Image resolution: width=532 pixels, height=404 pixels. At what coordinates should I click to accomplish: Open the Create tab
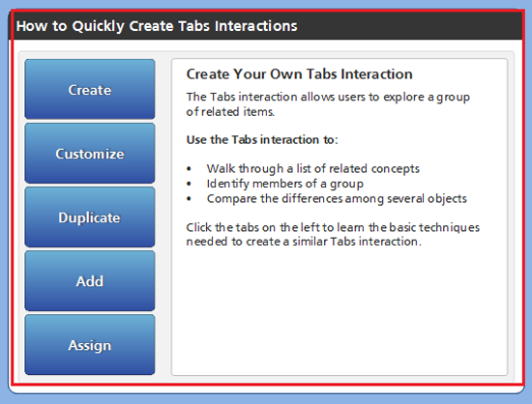click(90, 89)
